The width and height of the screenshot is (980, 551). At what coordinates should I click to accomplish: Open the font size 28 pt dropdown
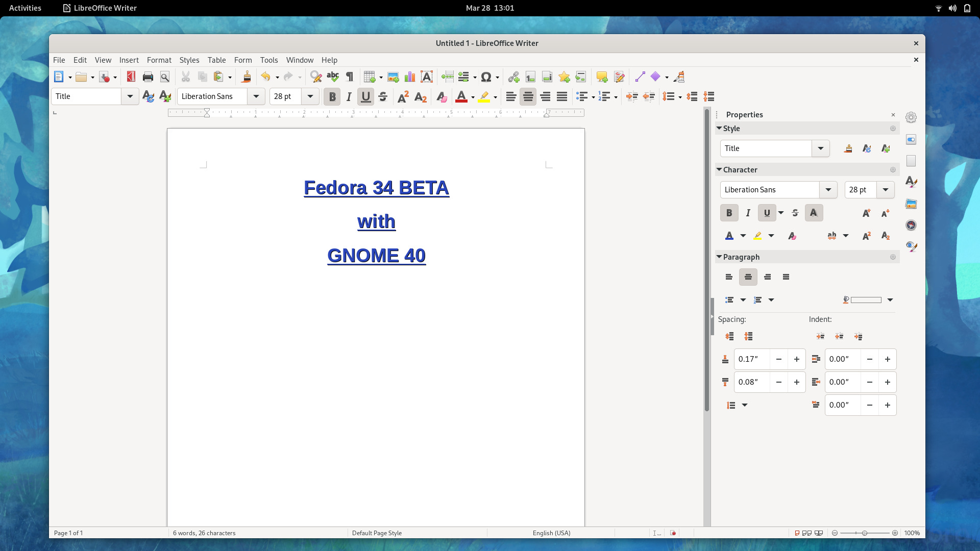(x=310, y=96)
